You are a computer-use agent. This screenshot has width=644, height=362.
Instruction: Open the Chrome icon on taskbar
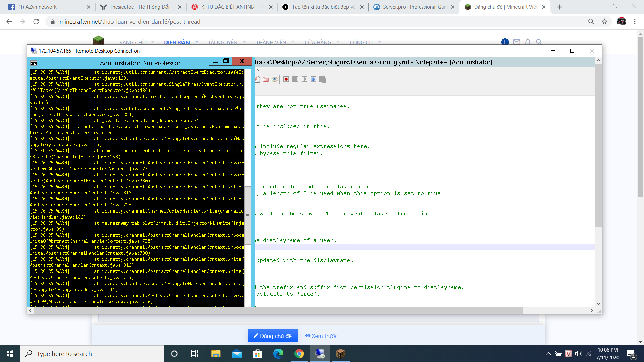click(x=299, y=354)
